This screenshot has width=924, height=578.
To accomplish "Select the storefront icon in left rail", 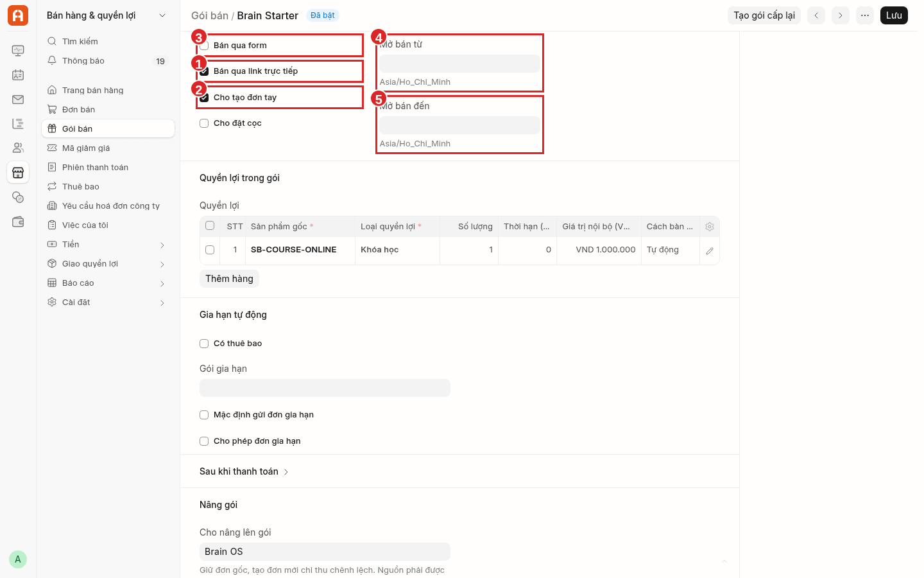I will [18, 173].
